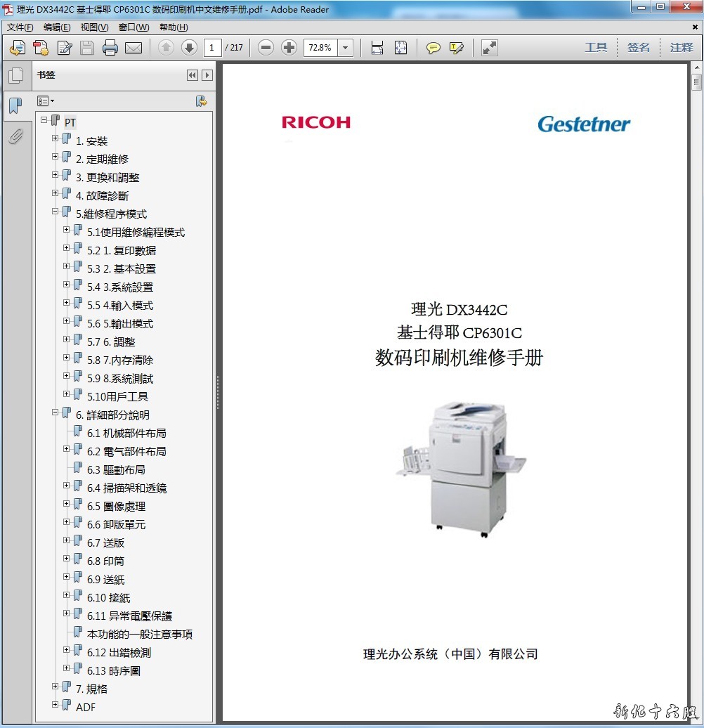
Task: Open the 注释 comments pane
Action: pyautogui.click(x=681, y=48)
